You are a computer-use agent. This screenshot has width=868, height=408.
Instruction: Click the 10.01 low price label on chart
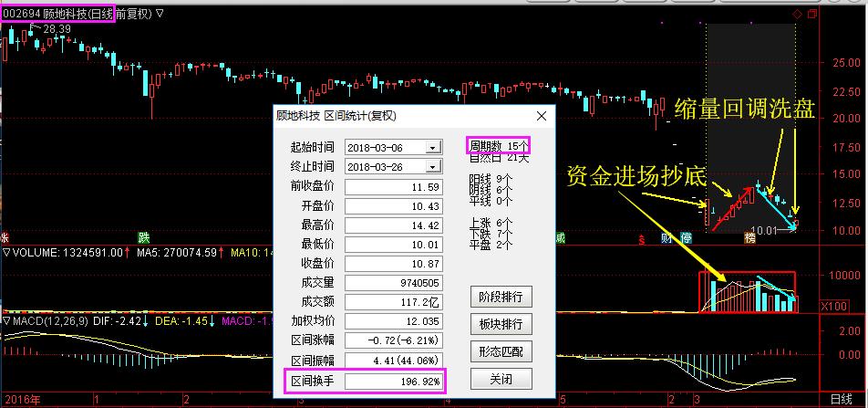[x=765, y=229]
